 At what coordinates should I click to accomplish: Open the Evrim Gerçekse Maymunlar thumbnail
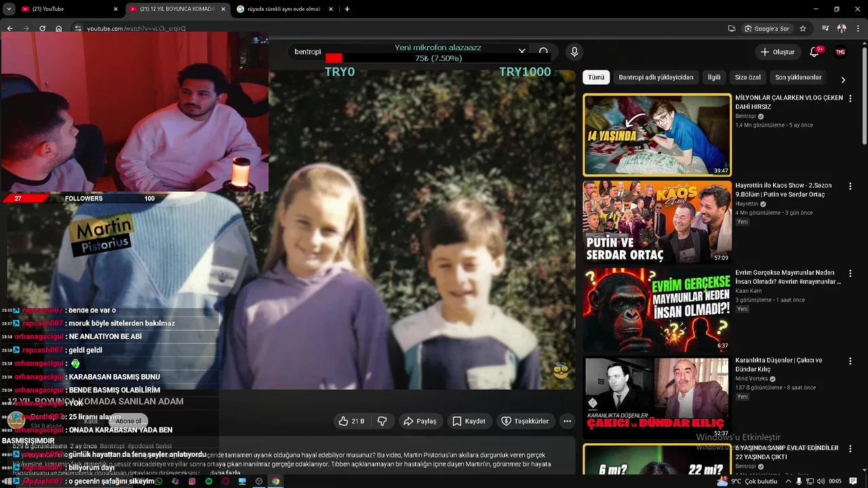coord(657,310)
